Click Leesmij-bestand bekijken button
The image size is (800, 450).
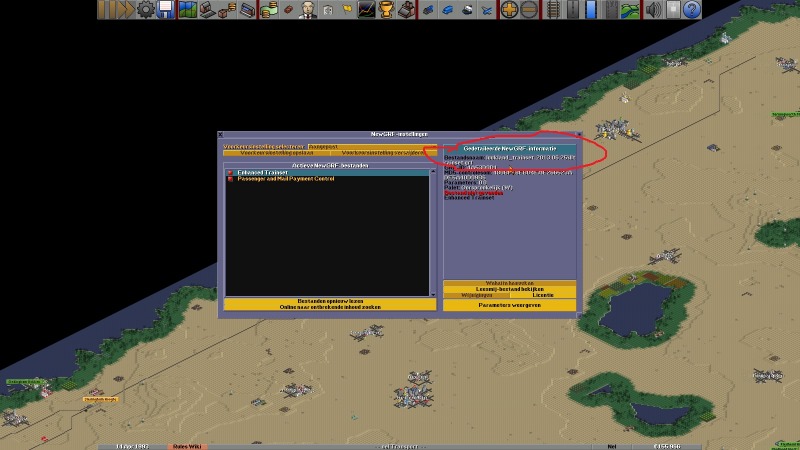(x=510, y=290)
